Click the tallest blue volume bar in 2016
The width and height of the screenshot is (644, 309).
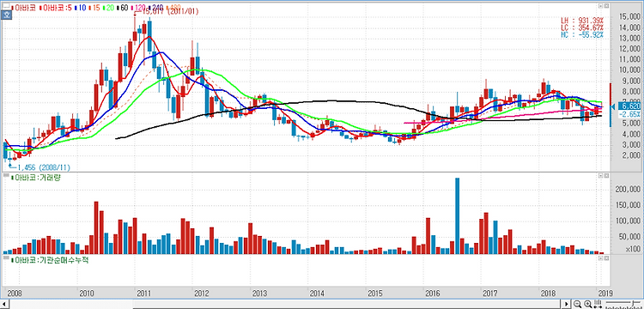(x=457, y=215)
